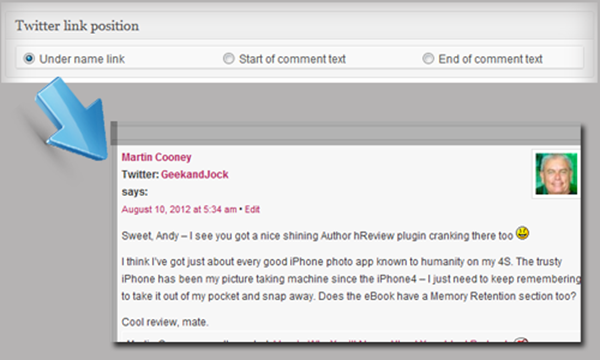Image resolution: width=600 pixels, height=360 pixels.
Task: Click the "Cool review, mate." text
Action: click(165, 322)
